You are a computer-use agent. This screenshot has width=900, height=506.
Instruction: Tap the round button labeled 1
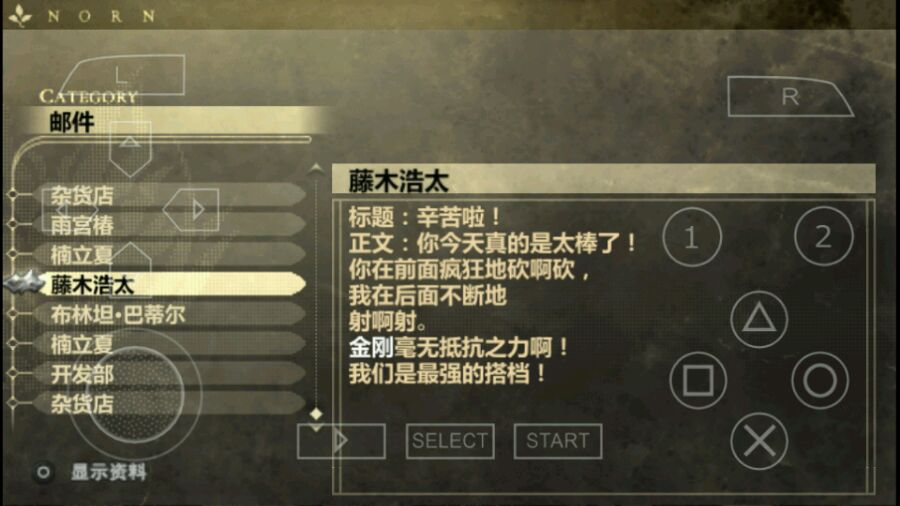click(692, 237)
